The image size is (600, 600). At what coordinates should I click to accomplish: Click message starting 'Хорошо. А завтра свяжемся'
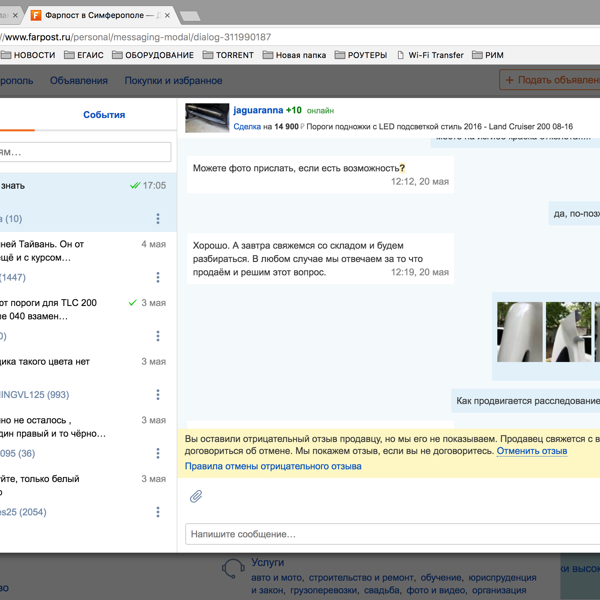pyautogui.click(x=320, y=259)
